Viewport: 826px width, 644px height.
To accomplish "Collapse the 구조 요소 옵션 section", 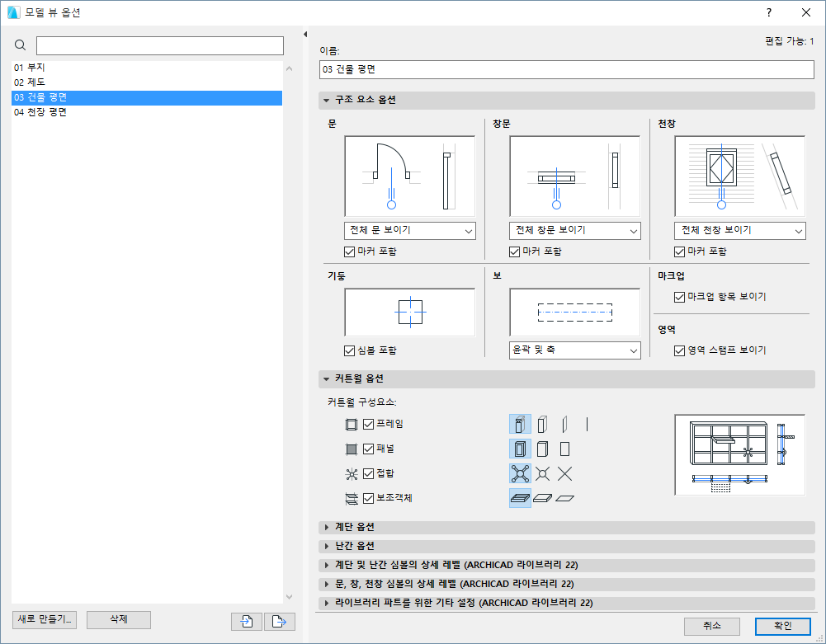I will pyautogui.click(x=327, y=101).
